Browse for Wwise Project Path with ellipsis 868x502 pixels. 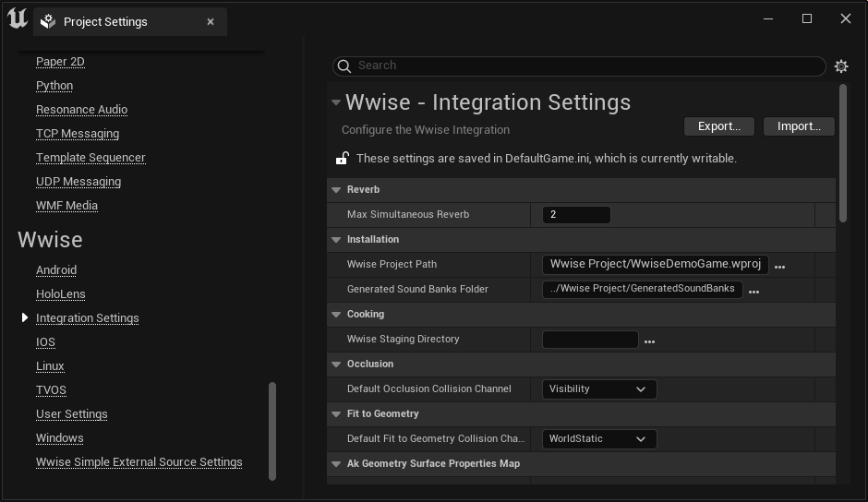(779, 266)
